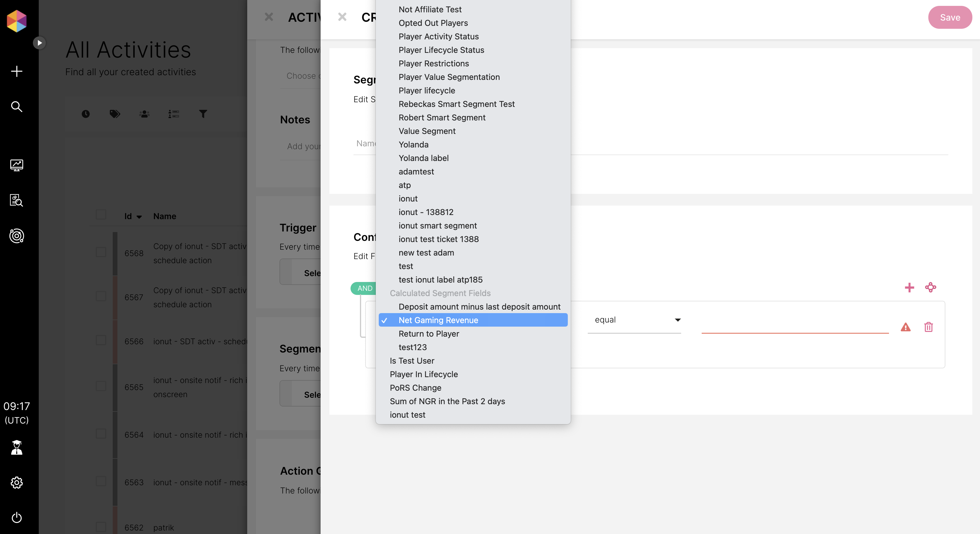Click the colorful hexagon app logo
The width and height of the screenshot is (980, 534).
click(17, 21)
